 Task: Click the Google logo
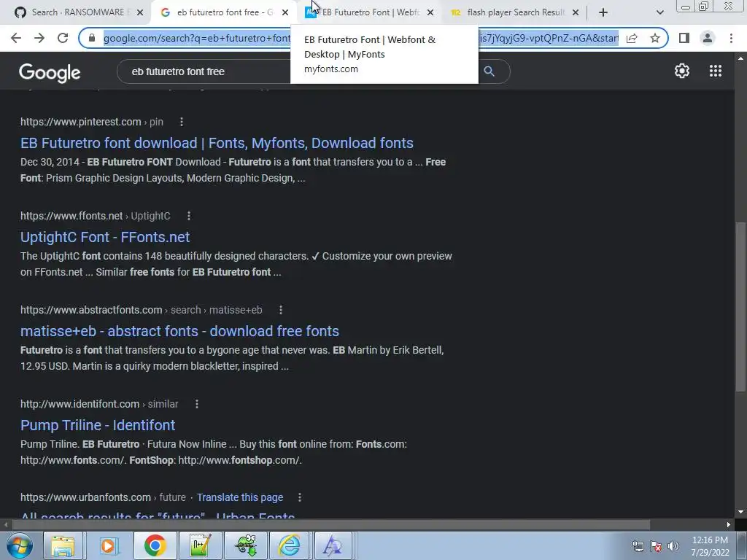[x=50, y=73]
